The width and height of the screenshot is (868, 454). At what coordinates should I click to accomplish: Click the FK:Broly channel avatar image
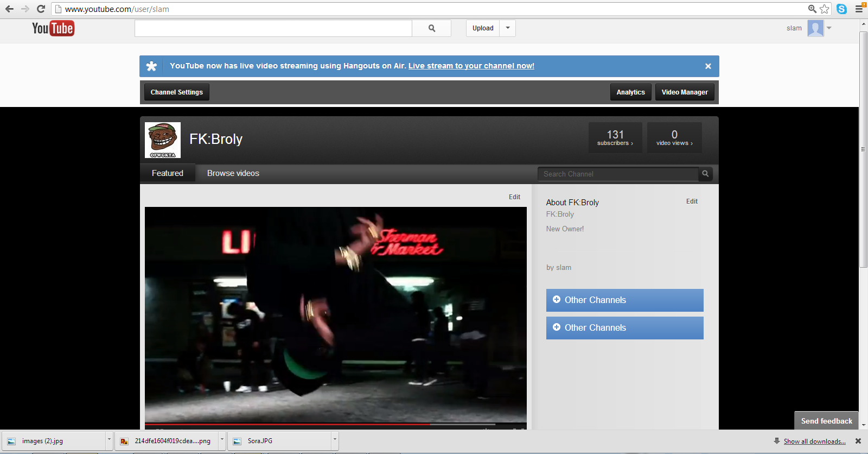(163, 140)
